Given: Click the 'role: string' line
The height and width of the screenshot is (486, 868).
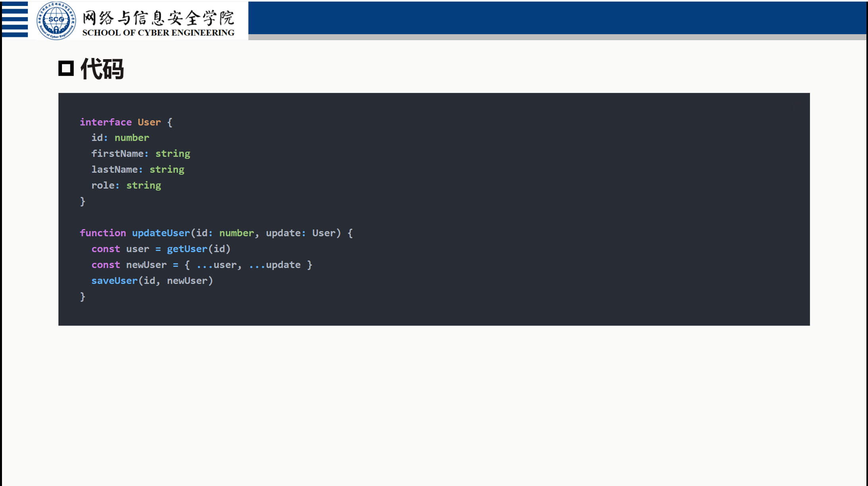Looking at the screenshot, I should click(x=126, y=185).
